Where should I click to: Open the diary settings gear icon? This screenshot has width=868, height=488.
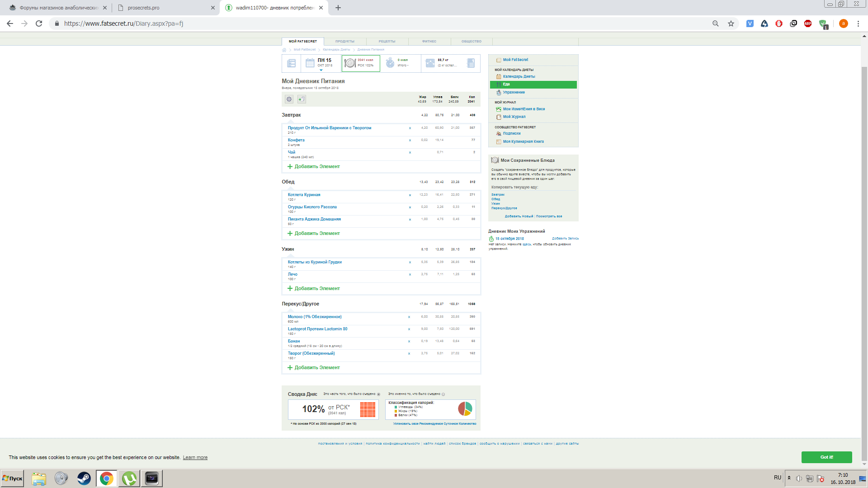point(289,99)
